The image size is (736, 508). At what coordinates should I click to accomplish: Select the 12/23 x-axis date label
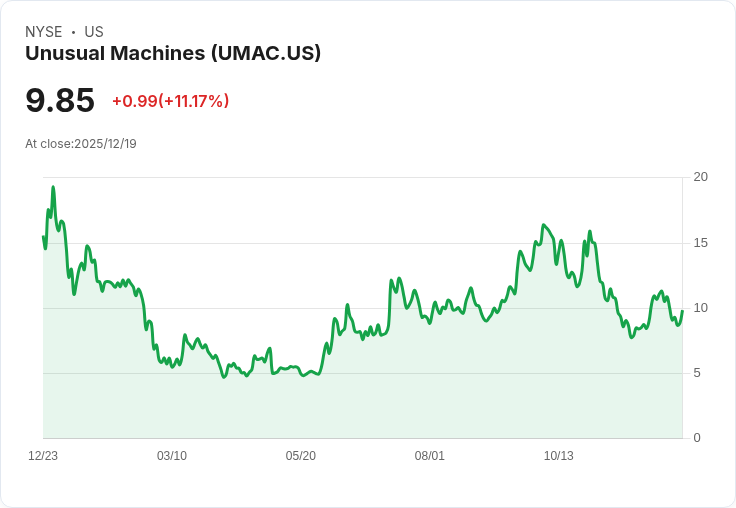click(43, 456)
